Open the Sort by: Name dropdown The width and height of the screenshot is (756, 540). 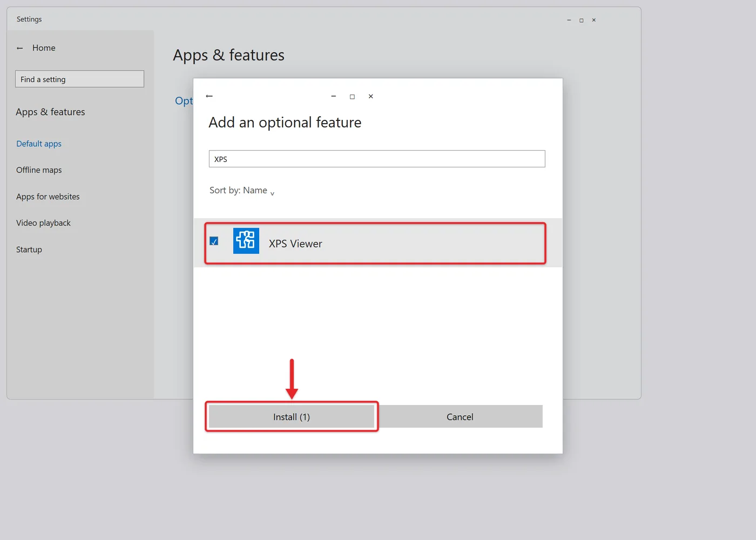(242, 191)
